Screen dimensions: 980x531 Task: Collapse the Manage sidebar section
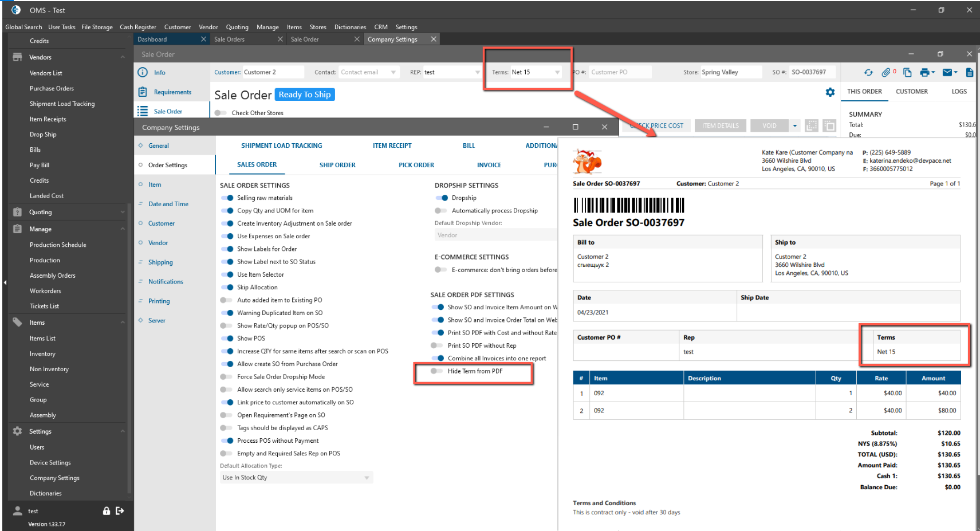coord(123,229)
